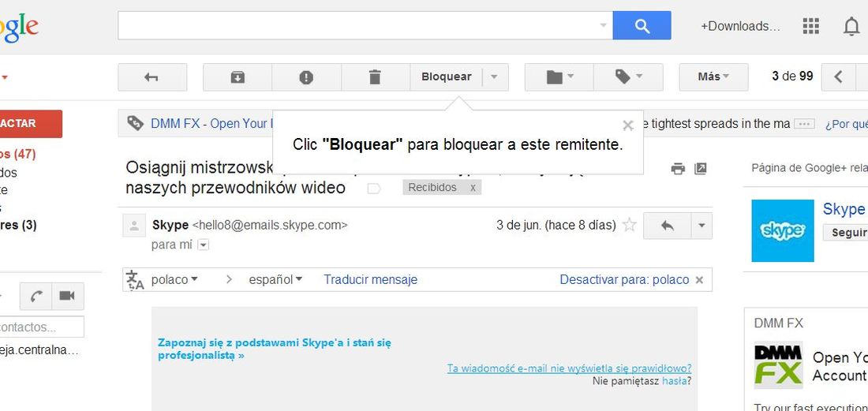Click the hasła link
The width and height of the screenshot is (868, 411).
coord(674,380)
